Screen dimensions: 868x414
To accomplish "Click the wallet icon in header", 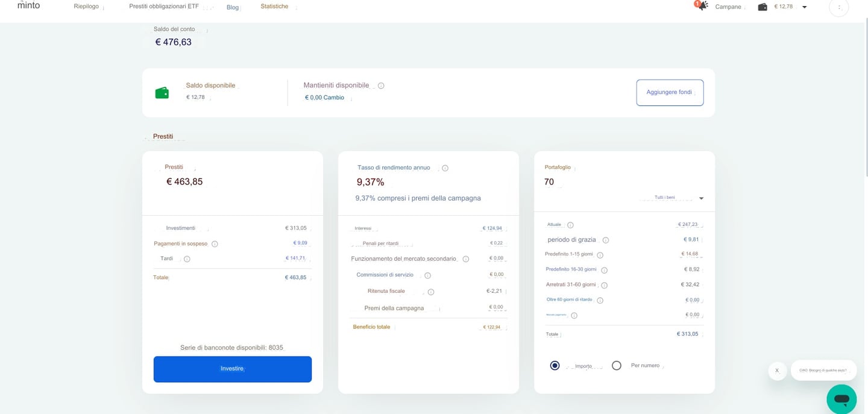I will click(763, 7).
